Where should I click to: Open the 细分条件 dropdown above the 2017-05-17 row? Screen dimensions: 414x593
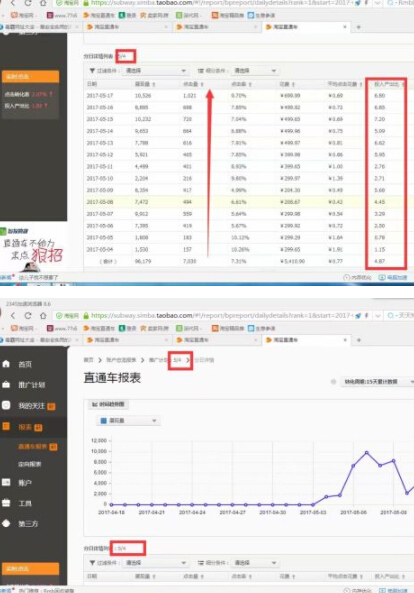click(254, 71)
